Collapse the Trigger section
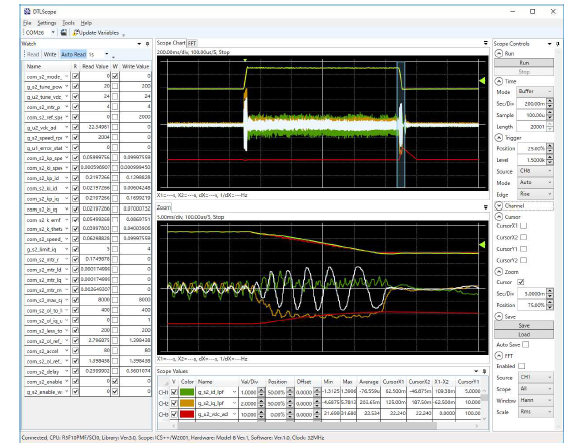 click(499, 138)
